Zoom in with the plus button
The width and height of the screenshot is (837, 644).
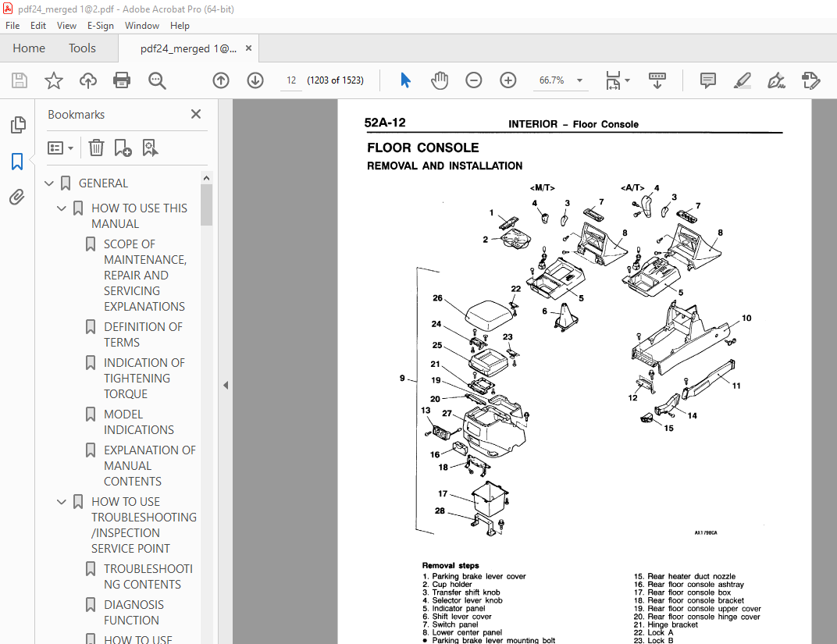(x=508, y=80)
